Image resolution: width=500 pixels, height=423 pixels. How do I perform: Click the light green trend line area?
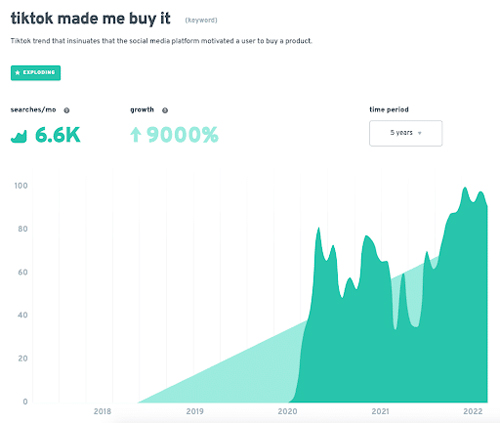pos(233,373)
